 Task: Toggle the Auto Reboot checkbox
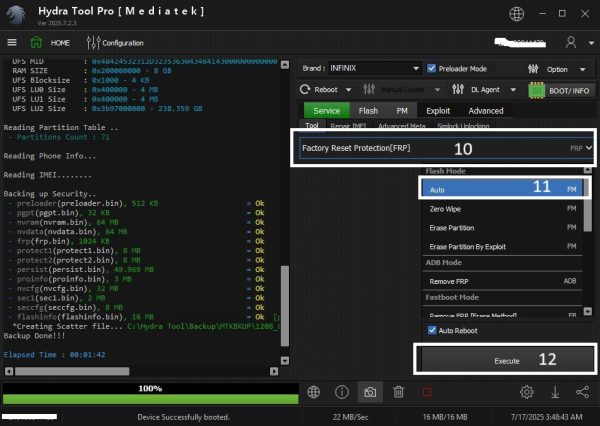point(432,330)
